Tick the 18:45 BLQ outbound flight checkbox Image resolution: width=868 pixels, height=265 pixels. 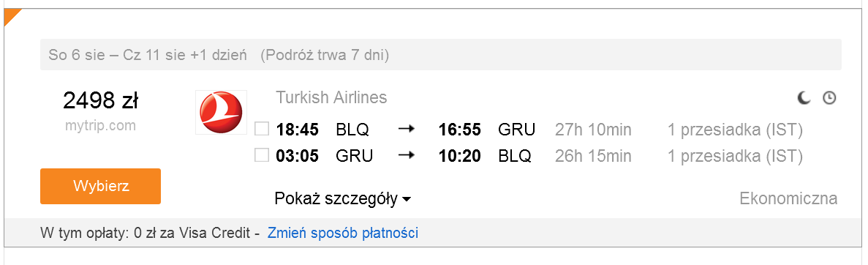261,130
